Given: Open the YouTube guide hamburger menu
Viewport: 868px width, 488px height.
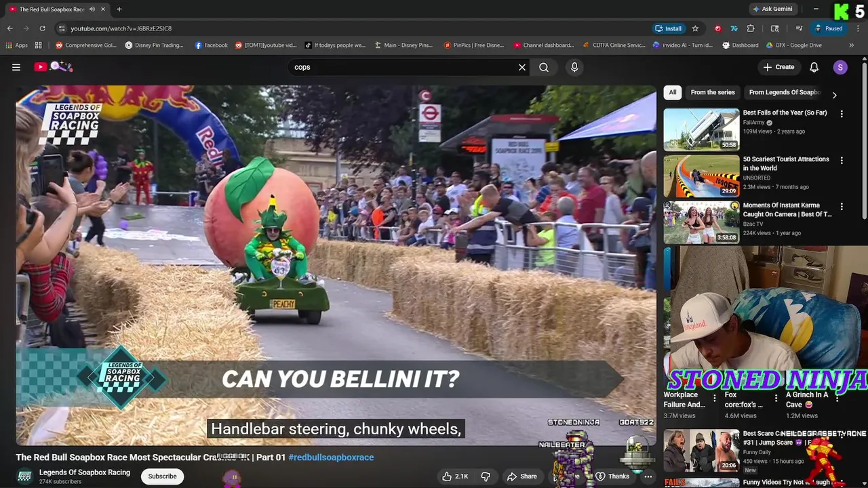Looking at the screenshot, I should 16,67.
